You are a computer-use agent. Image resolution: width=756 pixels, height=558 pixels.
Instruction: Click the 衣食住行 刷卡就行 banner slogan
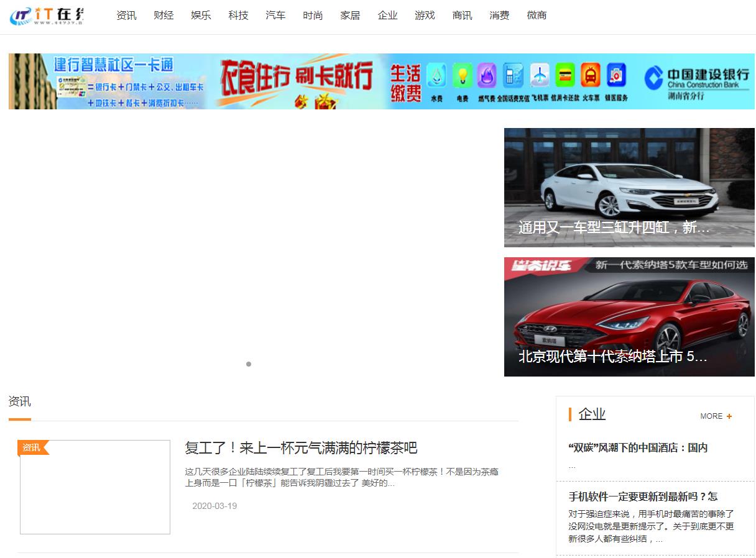297,76
